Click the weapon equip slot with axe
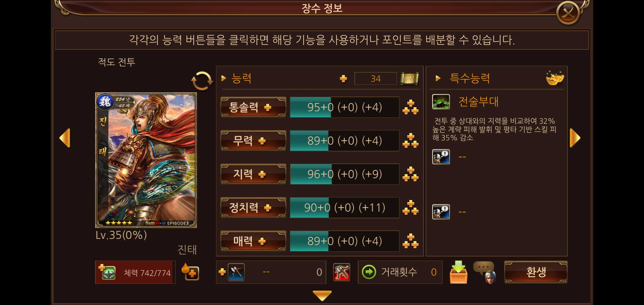Screen dimensions: 644x305 tap(236, 272)
